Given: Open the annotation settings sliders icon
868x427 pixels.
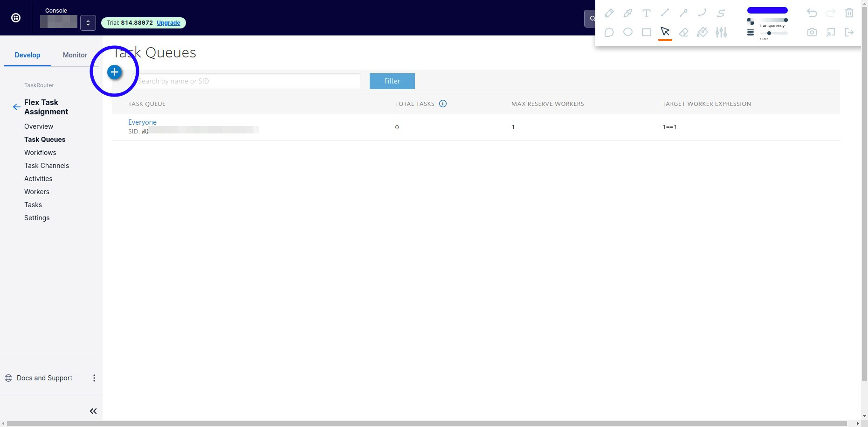Looking at the screenshot, I should coord(721,32).
